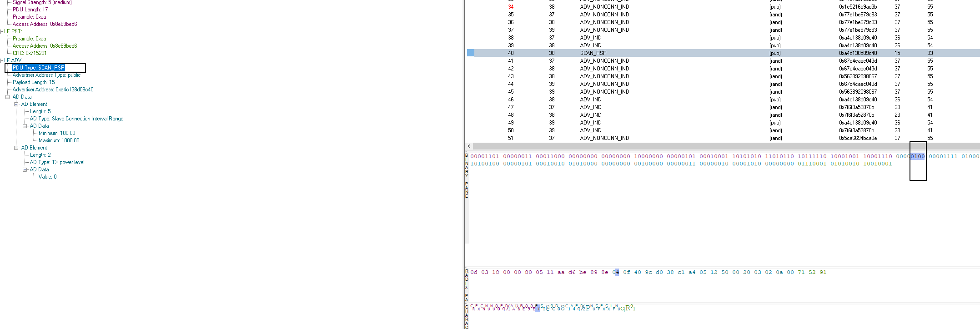980x329 pixels.
Task: Select the frame 47 ADV_IND row
Action: [723, 107]
